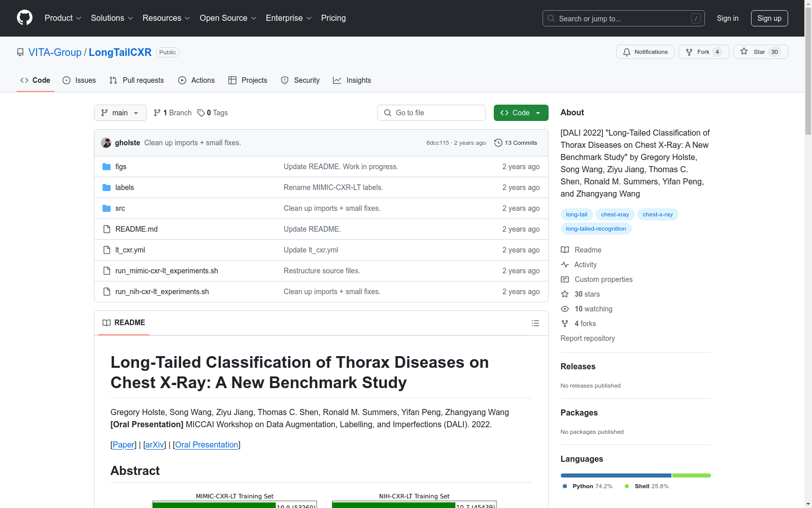The width and height of the screenshot is (812, 508).
Task: Open the main branch selector dropdown
Action: tap(120, 113)
